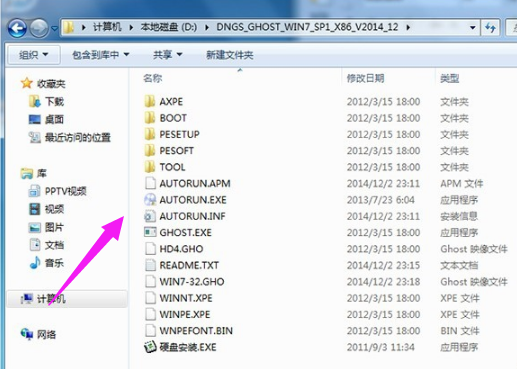Select the AUTORUN.EXE disc icon
The image size is (517, 369).
point(150,200)
